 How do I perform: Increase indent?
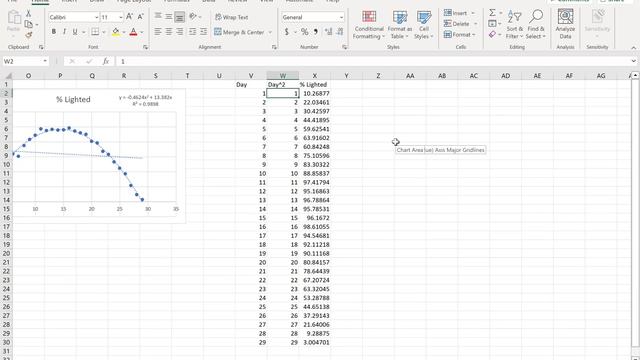[203, 32]
